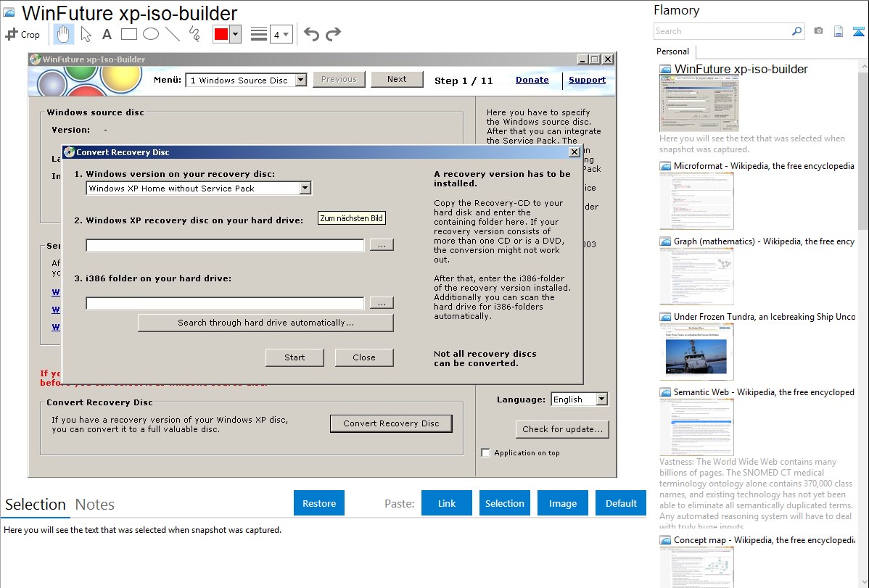
Task: Open the Support link
Action: coord(587,80)
